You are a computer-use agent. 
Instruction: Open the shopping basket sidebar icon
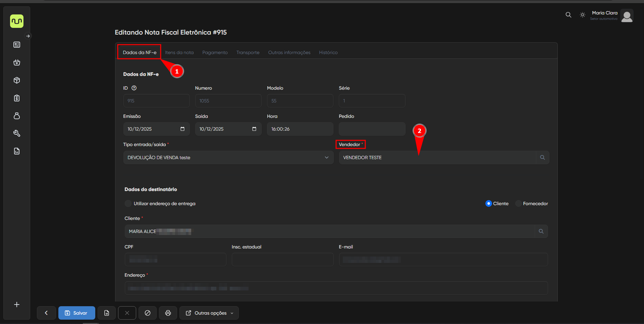tap(17, 62)
